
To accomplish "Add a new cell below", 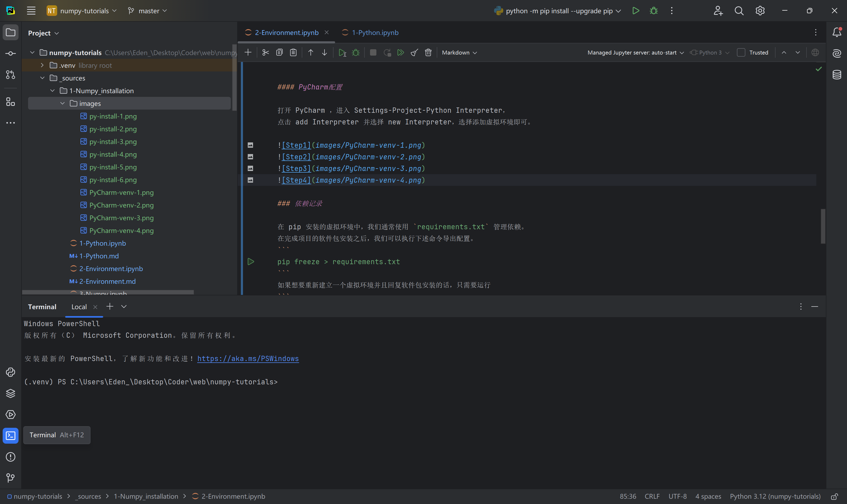I will [248, 52].
